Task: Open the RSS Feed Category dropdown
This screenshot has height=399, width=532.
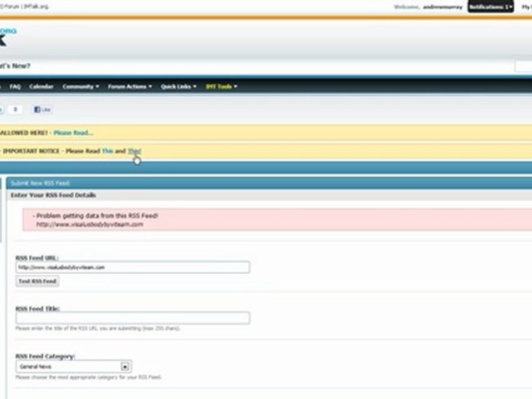Action: coord(74,366)
